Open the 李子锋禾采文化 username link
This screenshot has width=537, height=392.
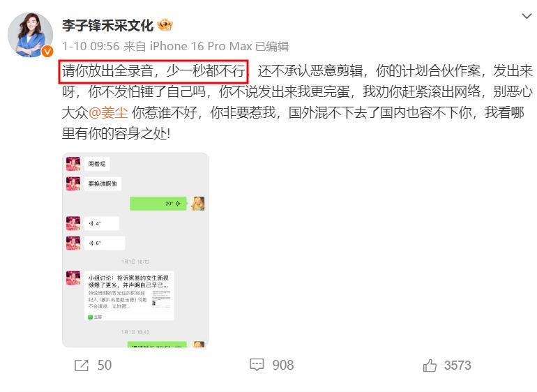coord(107,26)
